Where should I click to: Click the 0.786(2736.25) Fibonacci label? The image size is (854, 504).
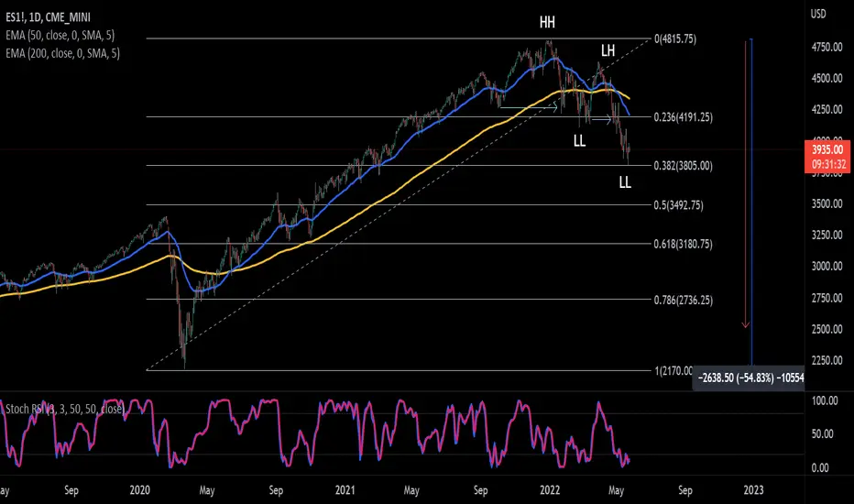pos(683,301)
